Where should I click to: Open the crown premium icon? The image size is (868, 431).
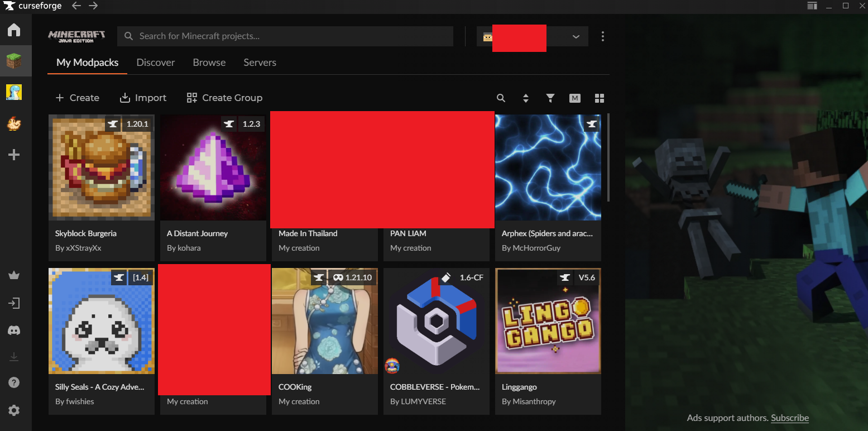tap(14, 275)
